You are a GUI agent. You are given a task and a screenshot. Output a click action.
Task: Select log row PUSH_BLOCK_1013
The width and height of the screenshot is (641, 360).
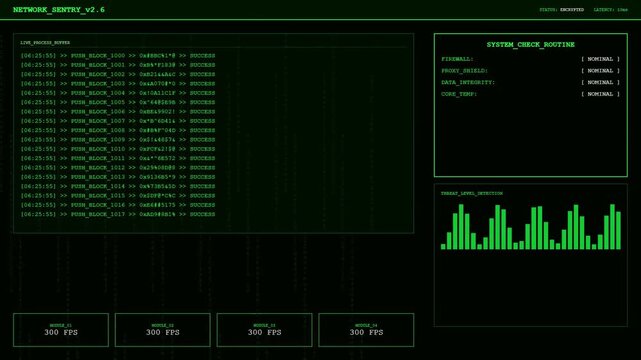(118, 177)
